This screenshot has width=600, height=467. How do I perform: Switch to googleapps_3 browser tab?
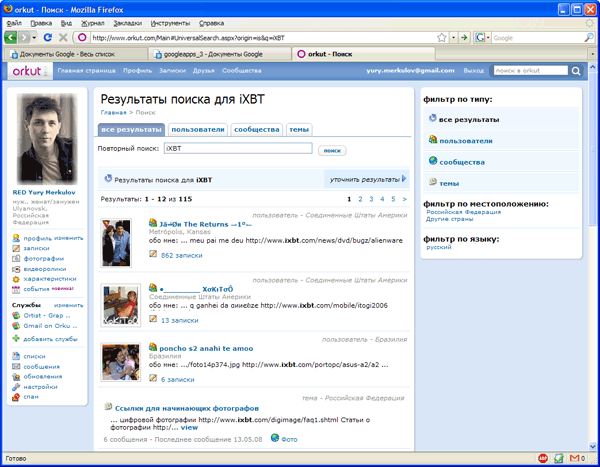[219, 54]
